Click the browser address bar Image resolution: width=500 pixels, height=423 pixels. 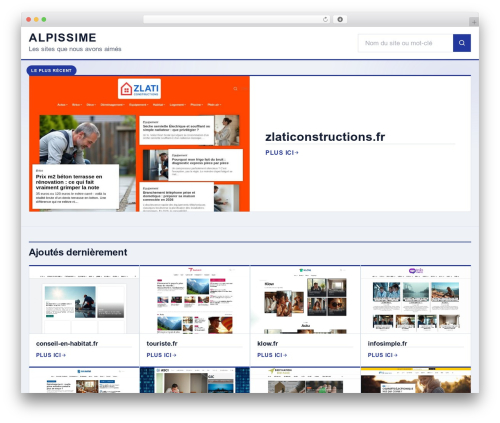coord(236,20)
